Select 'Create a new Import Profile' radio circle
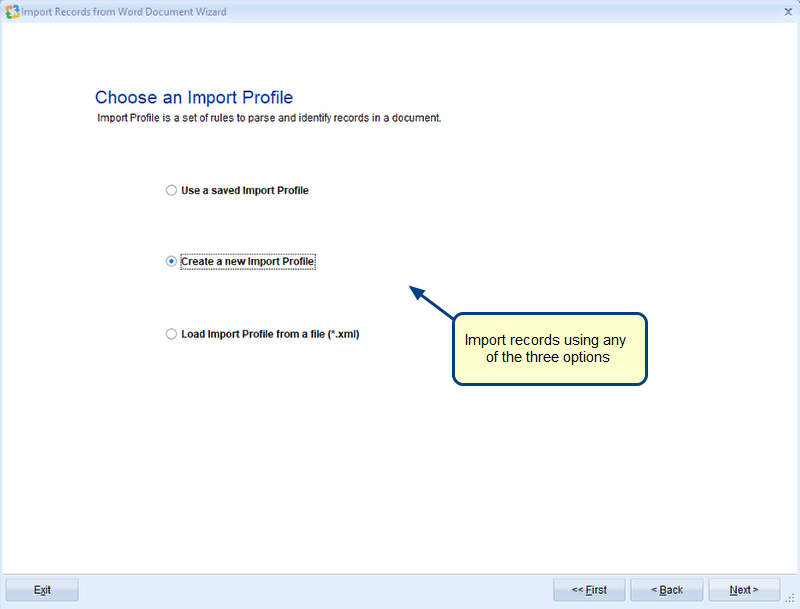 (x=171, y=262)
